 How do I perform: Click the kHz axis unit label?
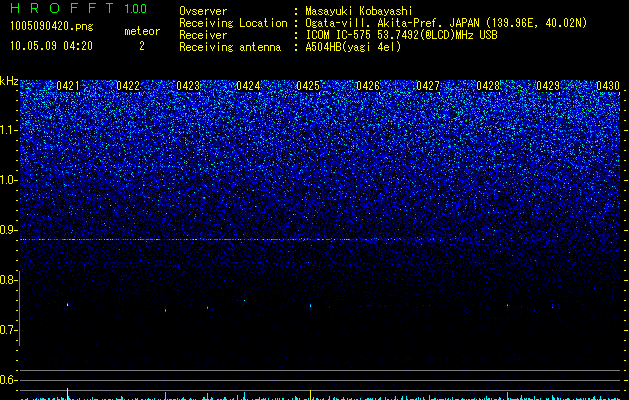9,81
